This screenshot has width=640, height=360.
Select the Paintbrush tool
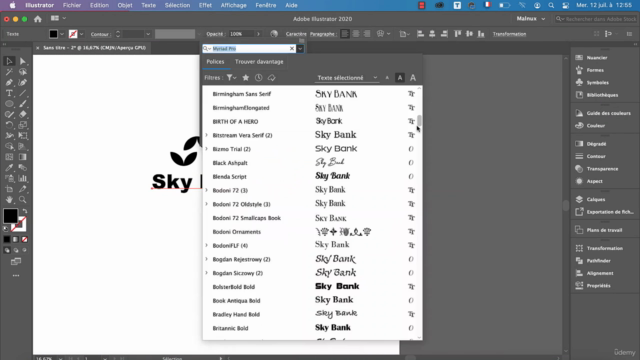click(22, 104)
